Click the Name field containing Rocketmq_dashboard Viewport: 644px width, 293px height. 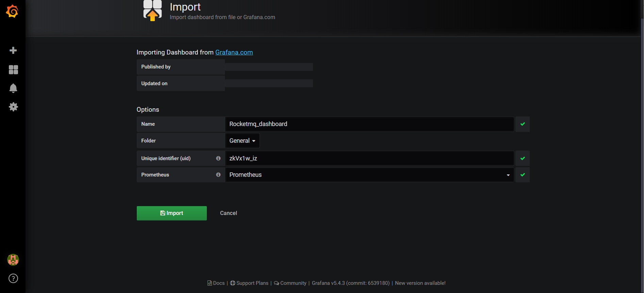tap(369, 124)
